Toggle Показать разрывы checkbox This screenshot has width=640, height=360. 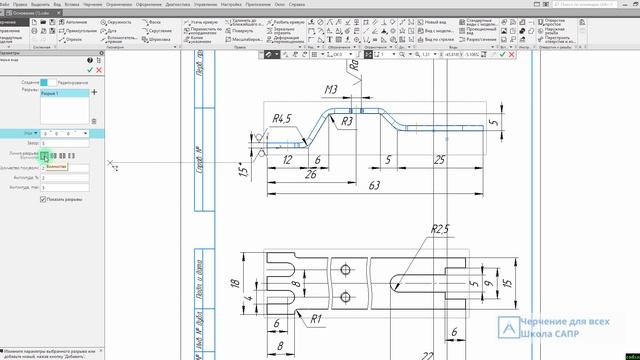43,199
